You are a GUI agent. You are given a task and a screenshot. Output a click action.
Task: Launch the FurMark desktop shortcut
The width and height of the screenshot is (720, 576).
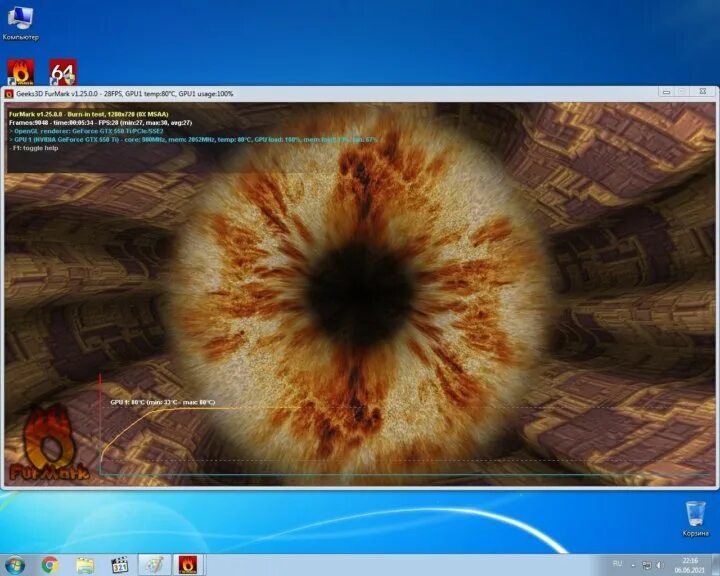pos(20,72)
